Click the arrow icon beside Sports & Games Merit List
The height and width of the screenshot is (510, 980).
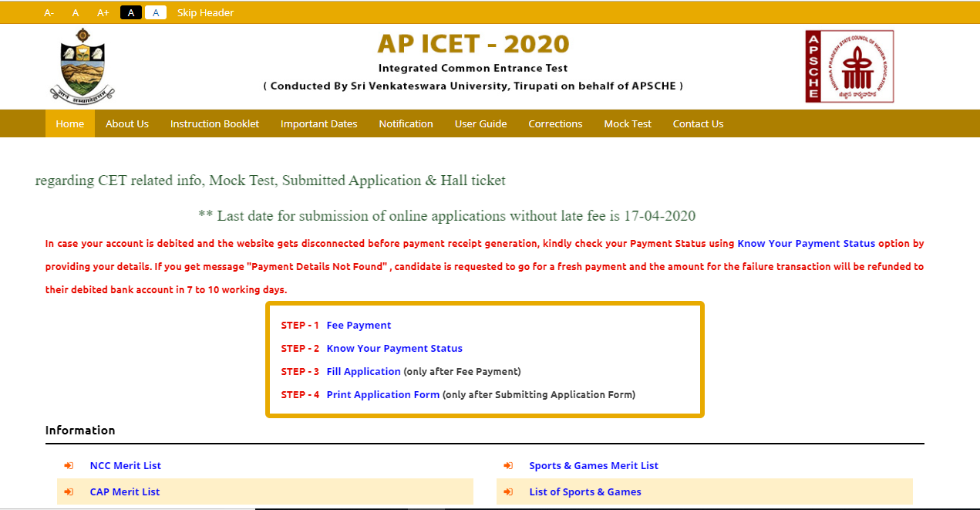coord(508,465)
